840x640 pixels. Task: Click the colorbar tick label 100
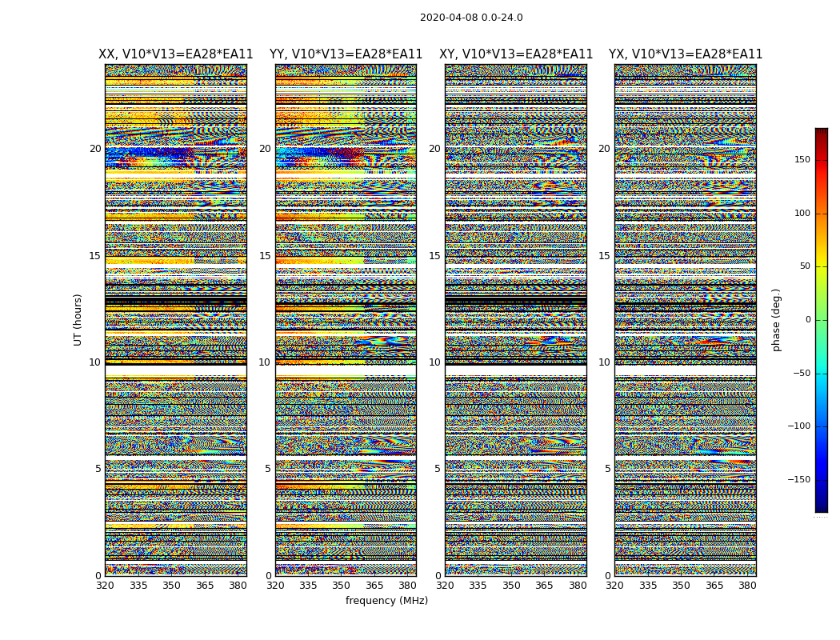pos(802,213)
